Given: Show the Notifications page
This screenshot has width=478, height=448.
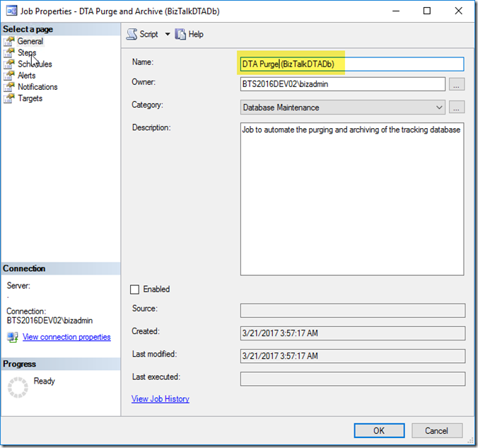Looking at the screenshot, I should (37, 87).
